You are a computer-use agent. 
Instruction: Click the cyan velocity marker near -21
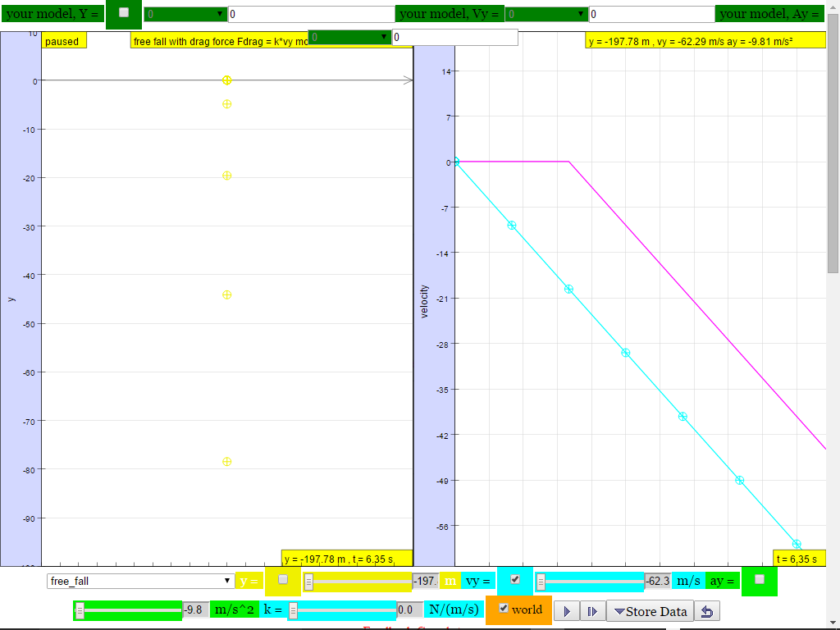pyautogui.click(x=569, y=290)
